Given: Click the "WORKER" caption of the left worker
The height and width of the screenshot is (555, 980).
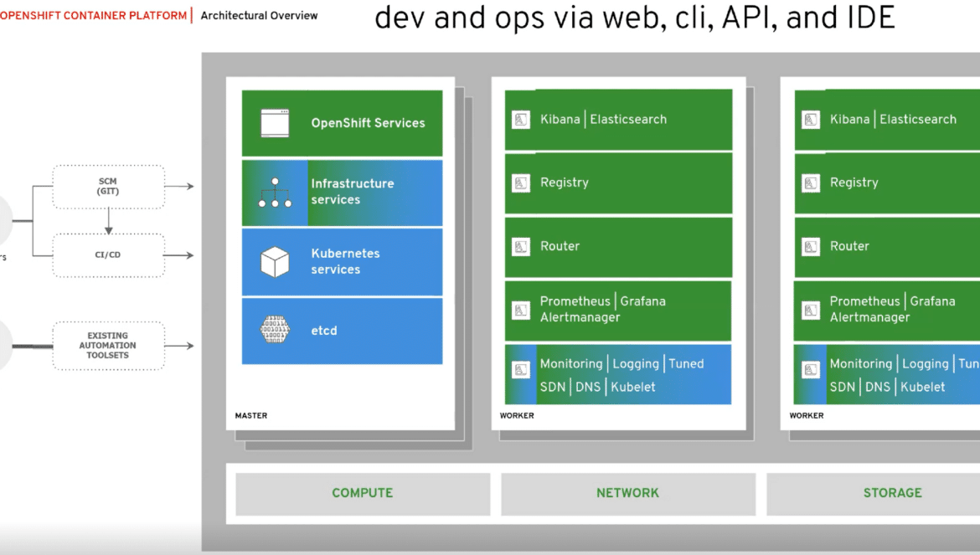Looking at the screenshot, I should tap(517, 415).
